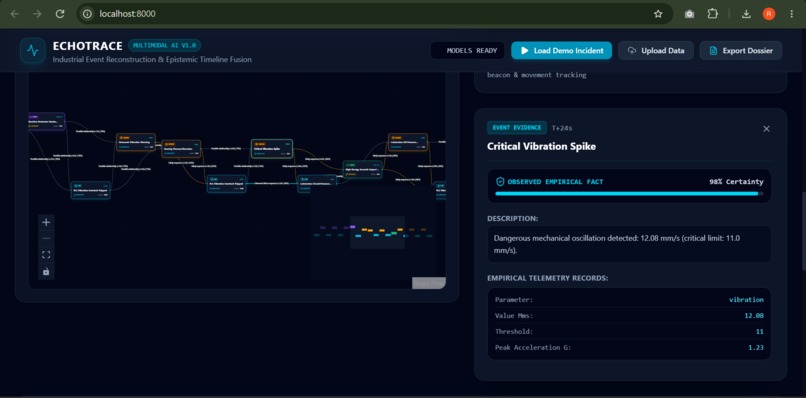Viewport: 806px width, 398px height.
Task: Click the EchoTrace pulse logo icon
Action: (x=33, y=50)
